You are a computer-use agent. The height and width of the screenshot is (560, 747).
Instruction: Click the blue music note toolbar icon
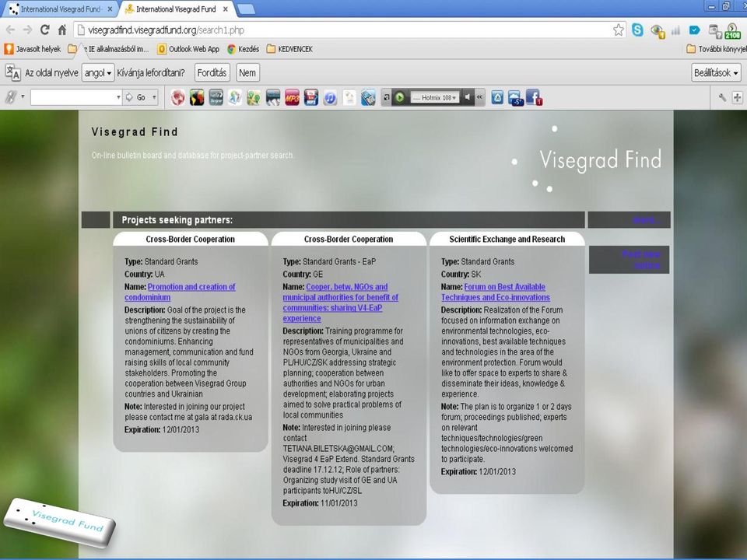pos(330,98)
